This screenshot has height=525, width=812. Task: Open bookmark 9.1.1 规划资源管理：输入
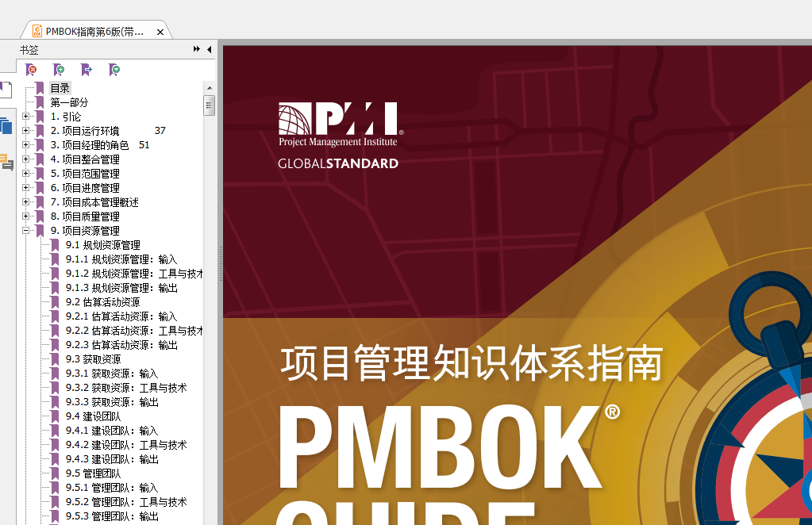121,259
